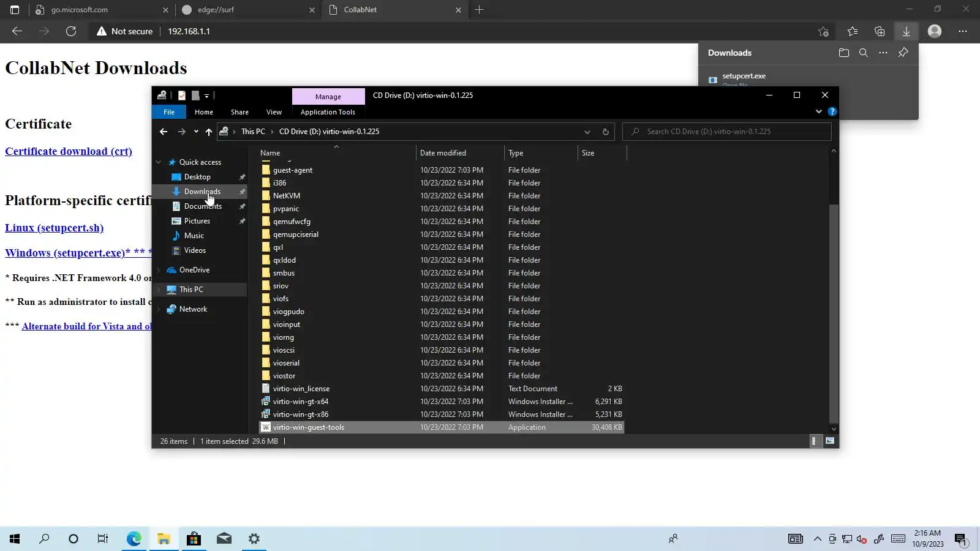980x551 pixels.
Task: Switch to the Home ribbon tab
Action: click(x=204, y=112)
